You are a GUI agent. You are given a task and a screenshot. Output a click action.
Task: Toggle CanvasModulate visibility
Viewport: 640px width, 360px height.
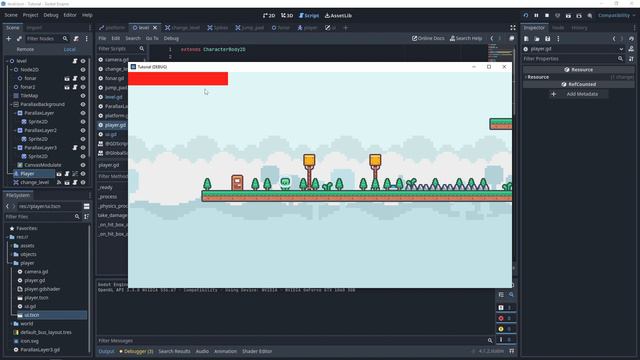click(x=83, y=165)
